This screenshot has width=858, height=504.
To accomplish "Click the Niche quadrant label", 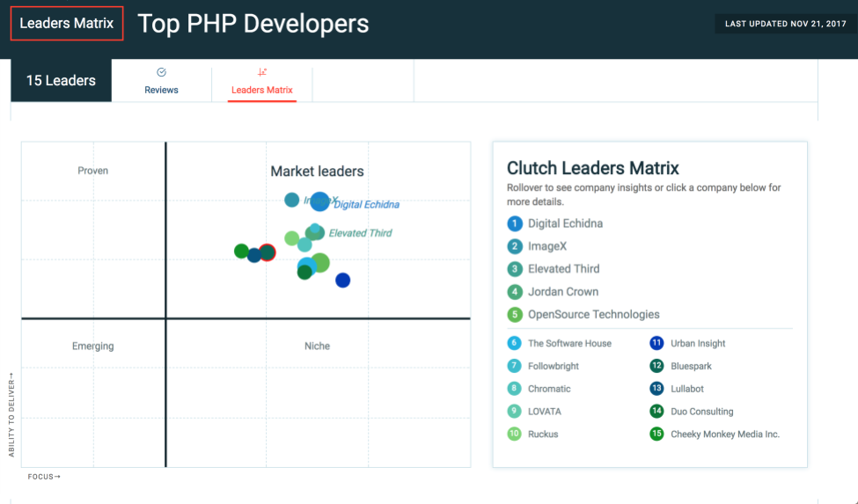I will point(318,346).
